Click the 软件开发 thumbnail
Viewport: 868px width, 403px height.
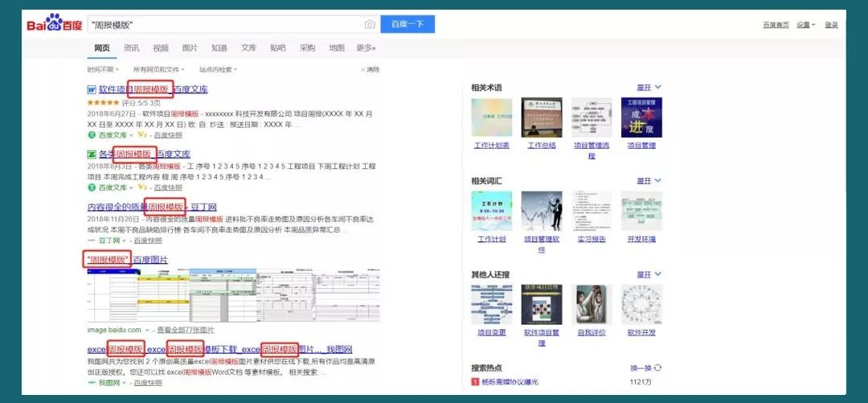(x=641, y=305)
